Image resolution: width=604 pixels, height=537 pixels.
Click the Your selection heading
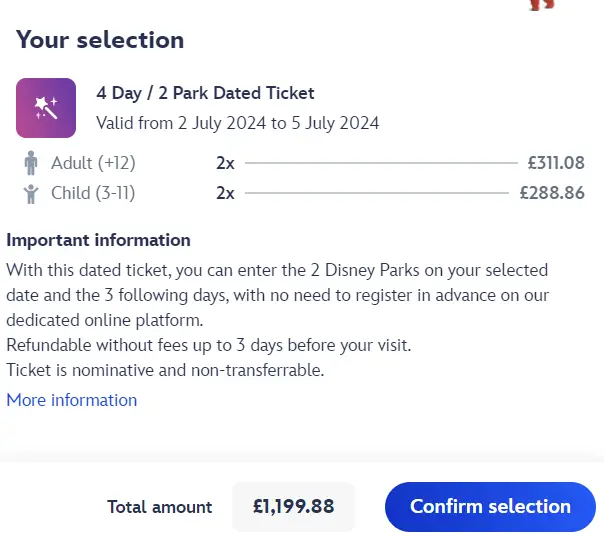(100, 40)
